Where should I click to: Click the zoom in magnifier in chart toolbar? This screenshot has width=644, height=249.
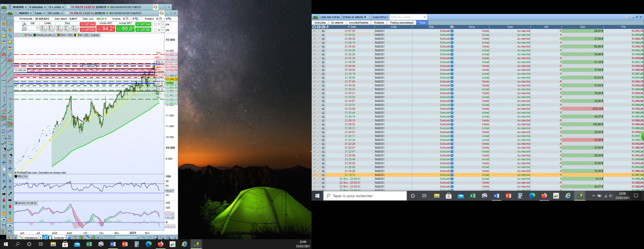(x=168, y=238)
